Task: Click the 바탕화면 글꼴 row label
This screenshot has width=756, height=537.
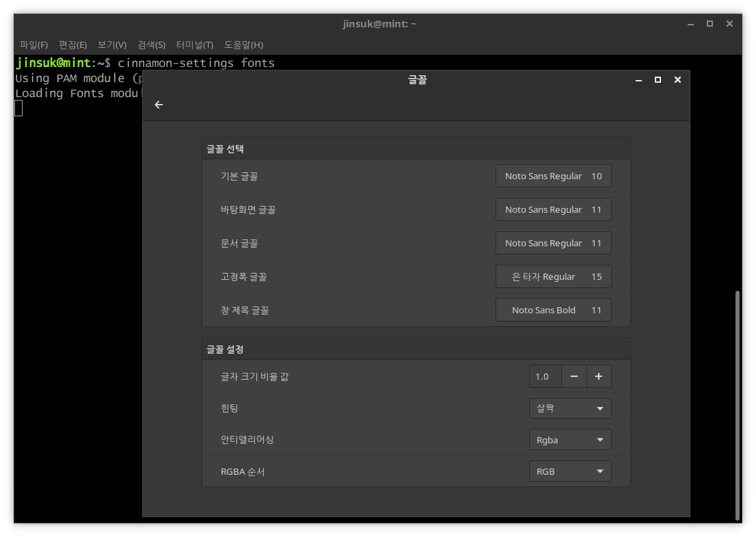Action: pyautogui.click(x=248, y=209)
